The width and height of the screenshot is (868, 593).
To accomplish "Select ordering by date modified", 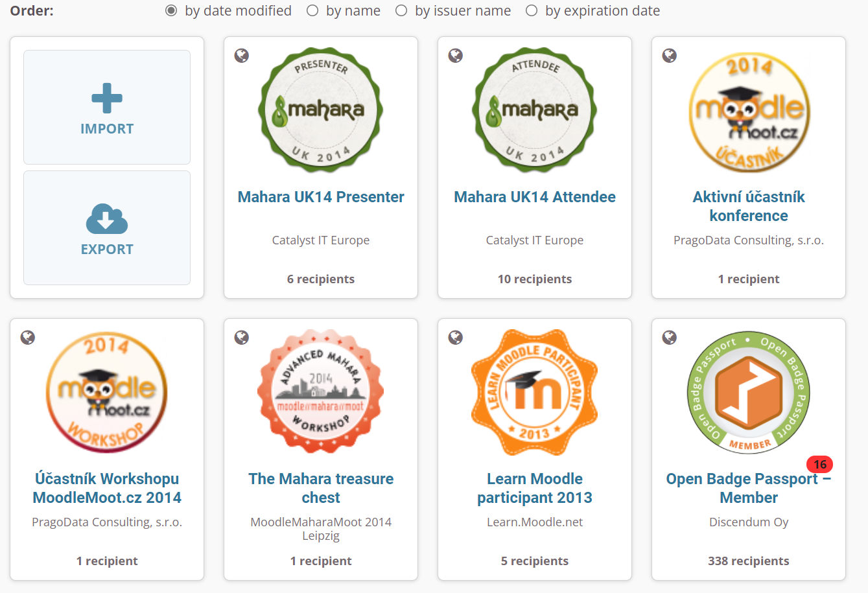I will (x=170, y=10).
